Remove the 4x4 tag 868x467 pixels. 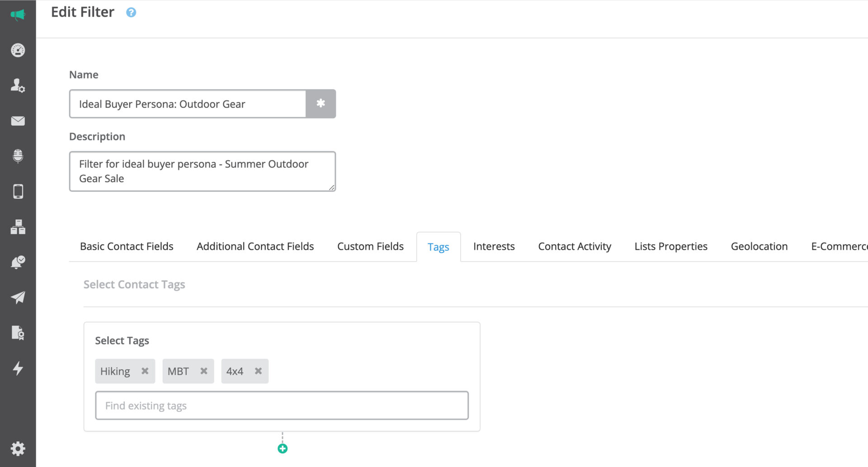pos(258,371)
